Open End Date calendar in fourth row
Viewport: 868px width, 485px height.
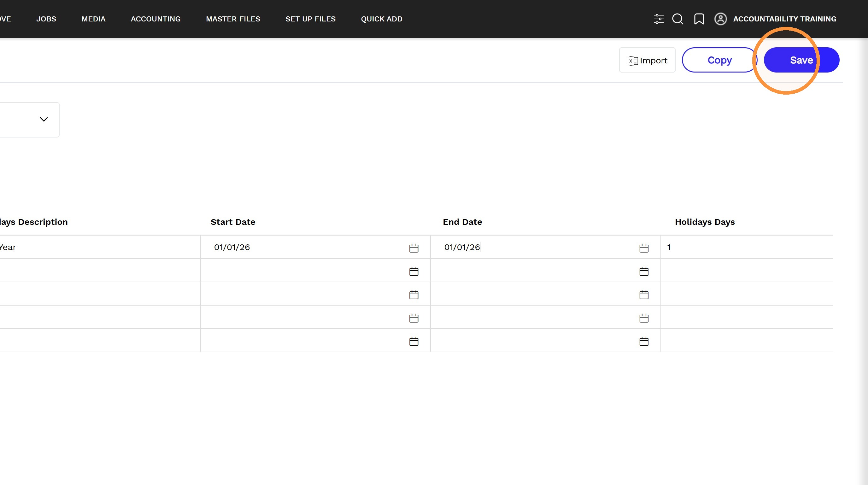click(644, 318)
